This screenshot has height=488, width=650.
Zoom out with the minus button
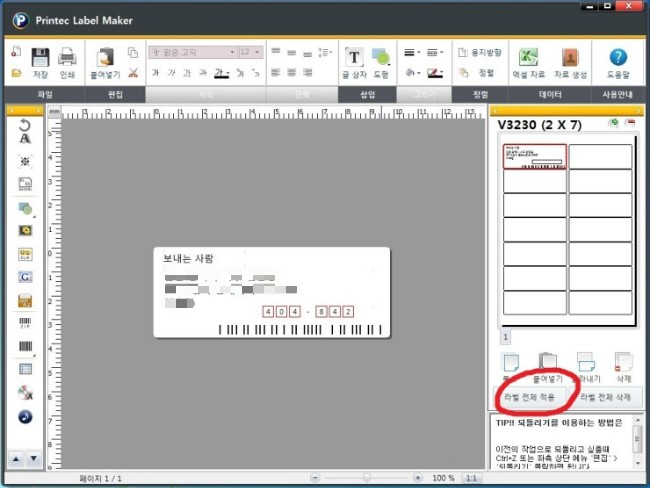point(315,478)
